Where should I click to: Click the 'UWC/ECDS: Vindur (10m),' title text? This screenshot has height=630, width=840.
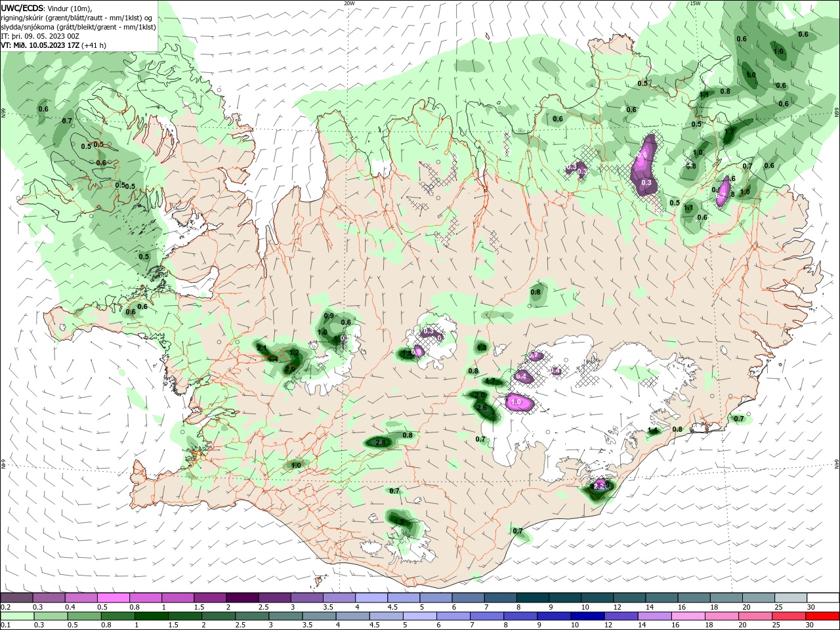pos(46,8)
